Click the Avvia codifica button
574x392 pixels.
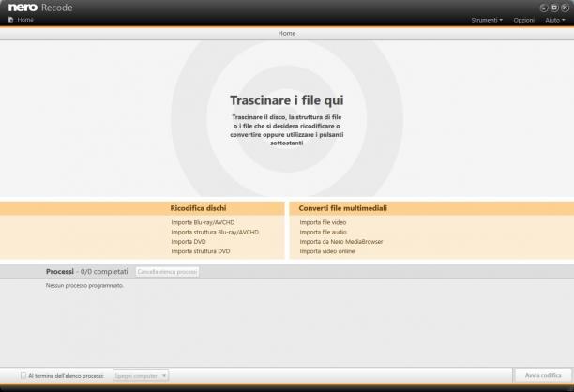point(543,375)
